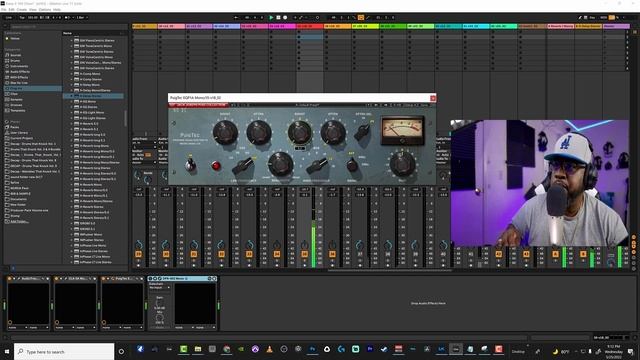
Task: Select Grooves category in browser
Action: tap(16, 105)
